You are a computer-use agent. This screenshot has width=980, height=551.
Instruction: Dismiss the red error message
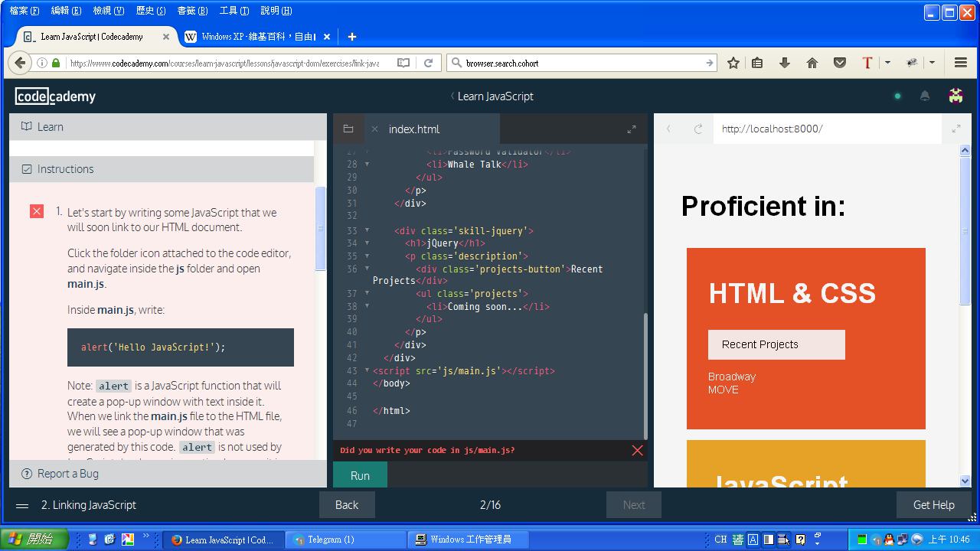click(637, 450)
